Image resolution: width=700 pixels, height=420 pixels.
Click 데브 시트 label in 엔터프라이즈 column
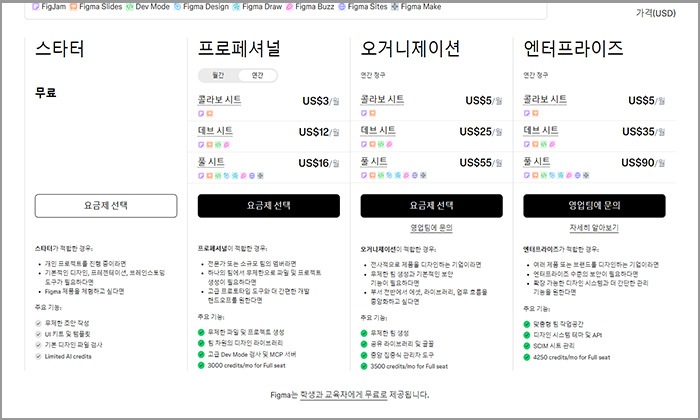tap(541, 130)
